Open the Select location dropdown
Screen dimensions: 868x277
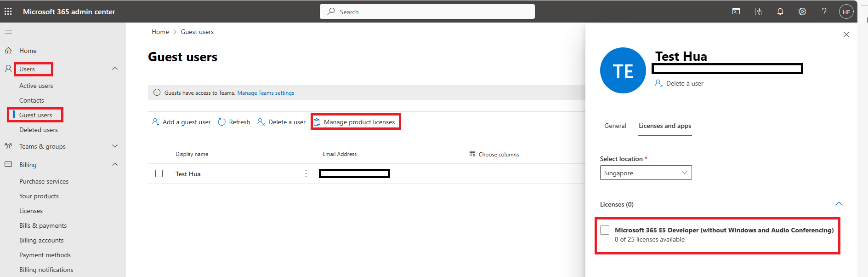tap(646, 173)
